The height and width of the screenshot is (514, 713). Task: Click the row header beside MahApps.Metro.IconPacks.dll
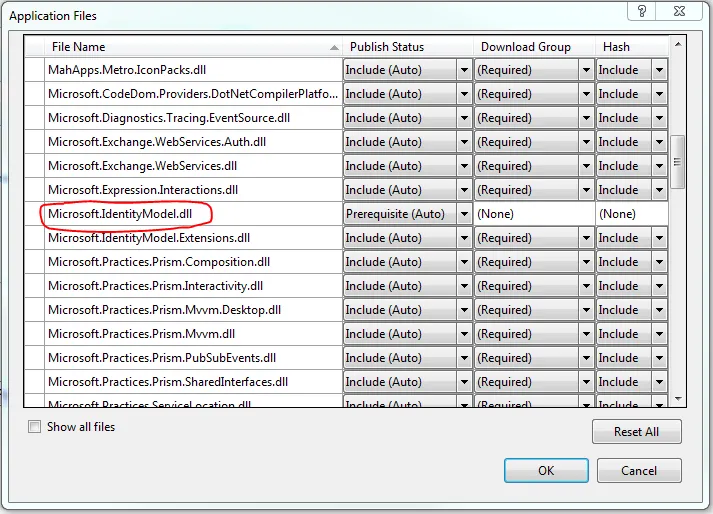(34, 70)
